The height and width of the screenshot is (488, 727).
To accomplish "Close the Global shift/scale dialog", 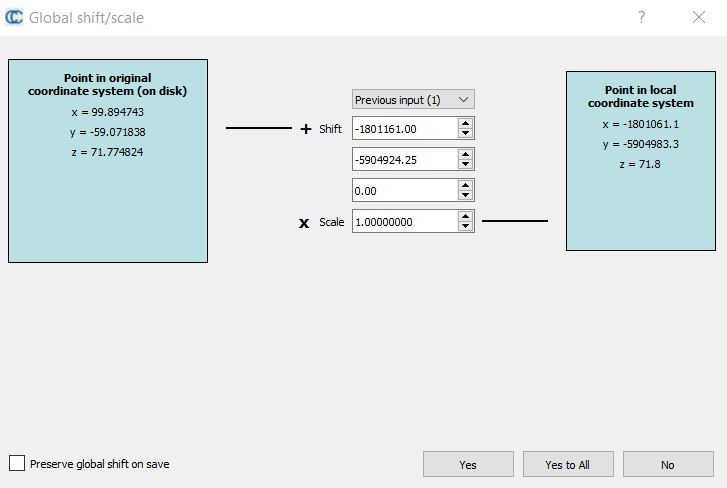I will click(x=698, y=17).
